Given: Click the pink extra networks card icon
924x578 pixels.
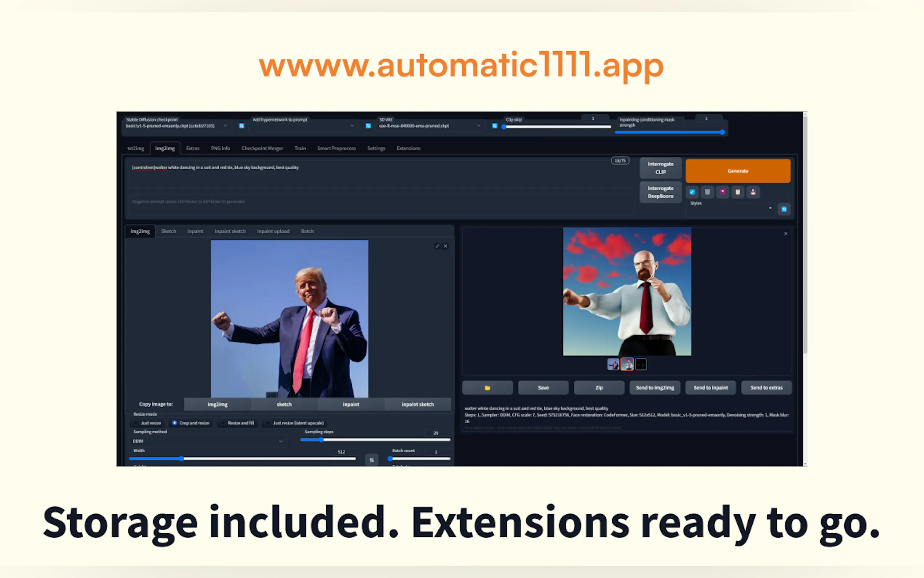Looking at the screenshot, I should tap(722, 192).
